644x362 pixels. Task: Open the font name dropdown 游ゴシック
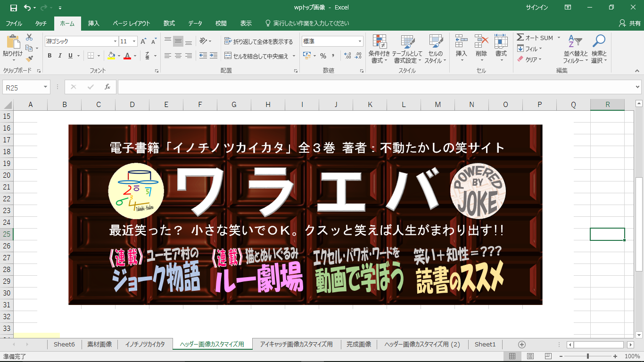(115, 41)
